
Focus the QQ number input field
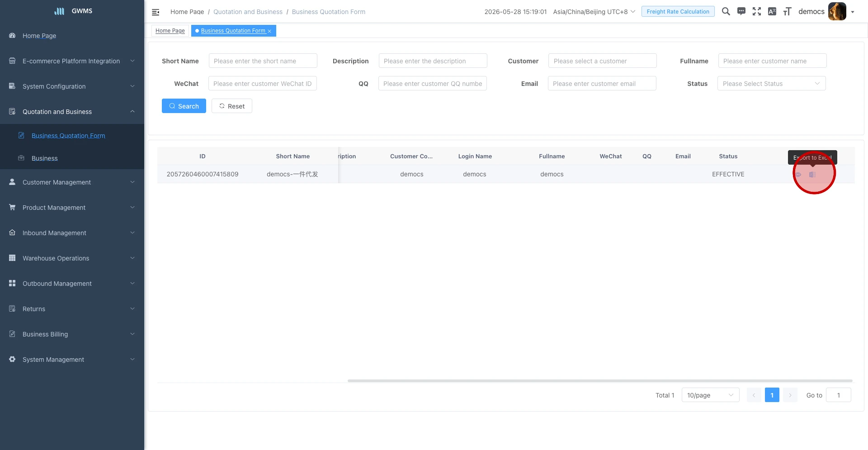click(433, 84)
